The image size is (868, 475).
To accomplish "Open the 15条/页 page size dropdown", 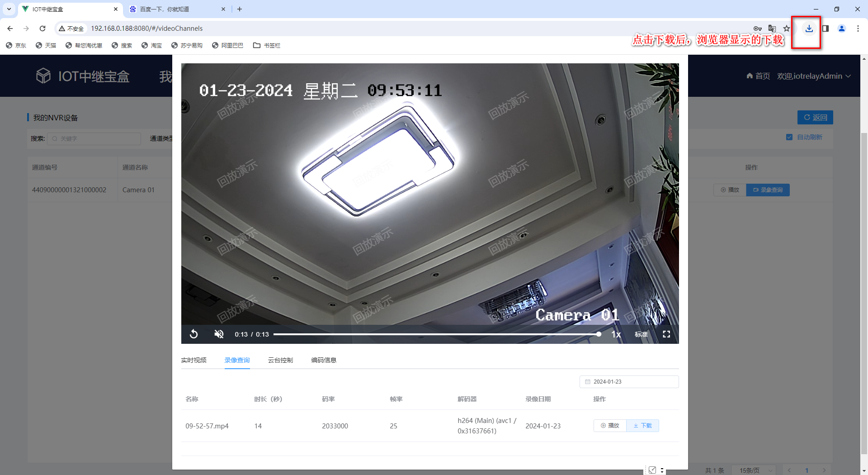I will [x=754, y=470].
